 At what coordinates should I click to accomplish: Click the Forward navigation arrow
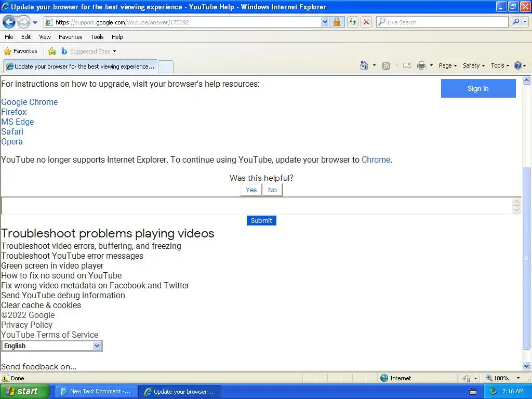23,22
